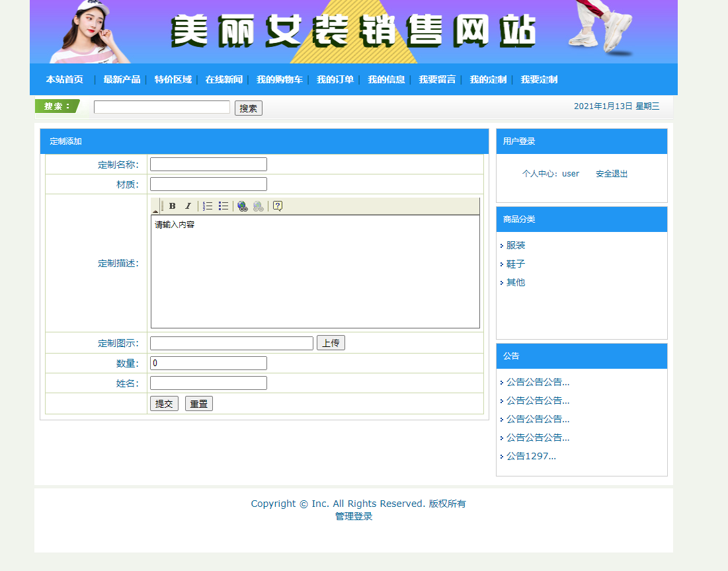Switch to the 我的购物车 menu
The image size is (728, 571).
[x=280, y=79]
